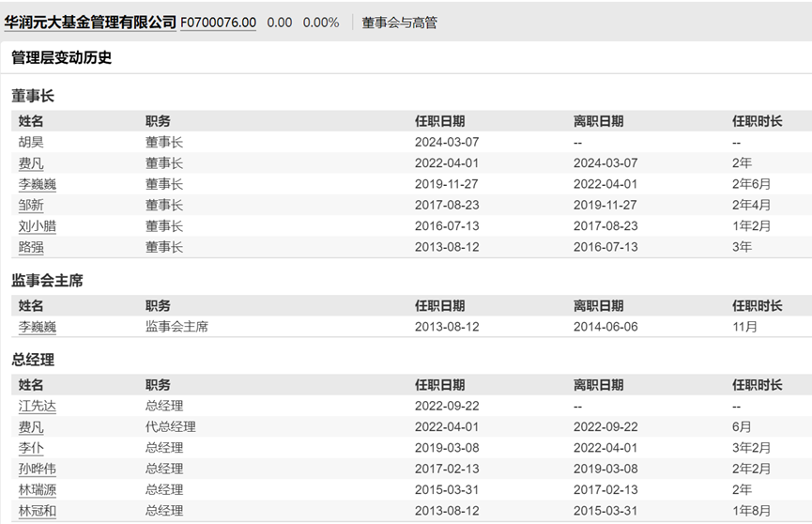Select tenure 6月 in 代总经理 row
The height and width of the screenshot is (524, 812).
pyautogui.click(x=742, y=427)
